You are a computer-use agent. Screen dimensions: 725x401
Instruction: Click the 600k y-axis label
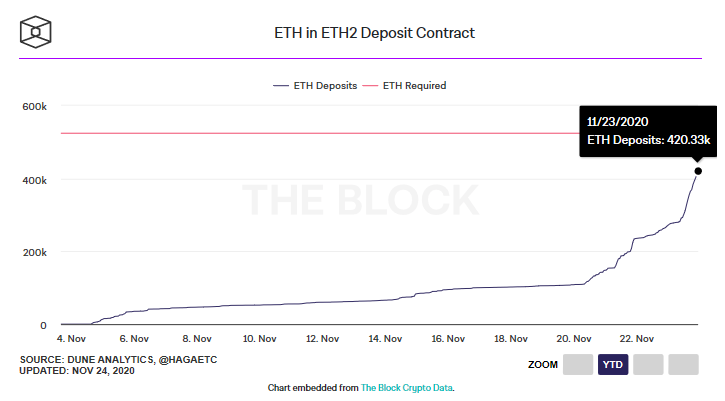coord(35,106)
